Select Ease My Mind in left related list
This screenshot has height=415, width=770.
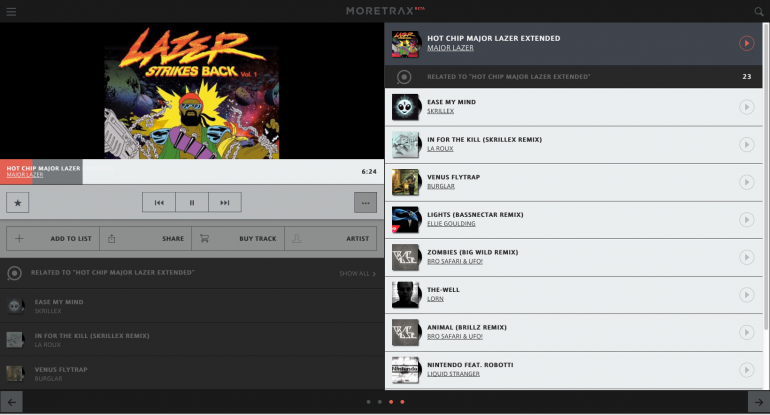pyautogui.click(x=192, y=306)
